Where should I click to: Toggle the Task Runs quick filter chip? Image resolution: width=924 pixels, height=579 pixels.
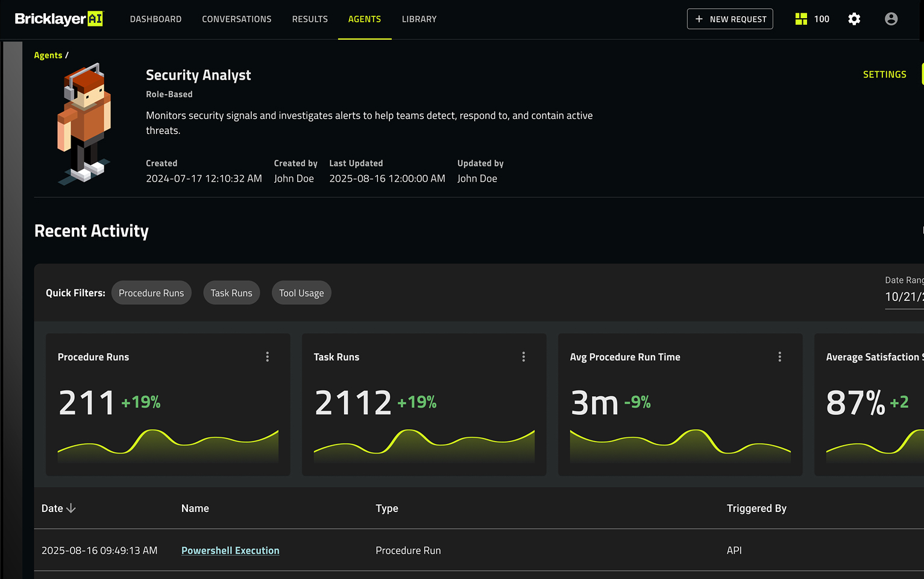click(231, 293)
